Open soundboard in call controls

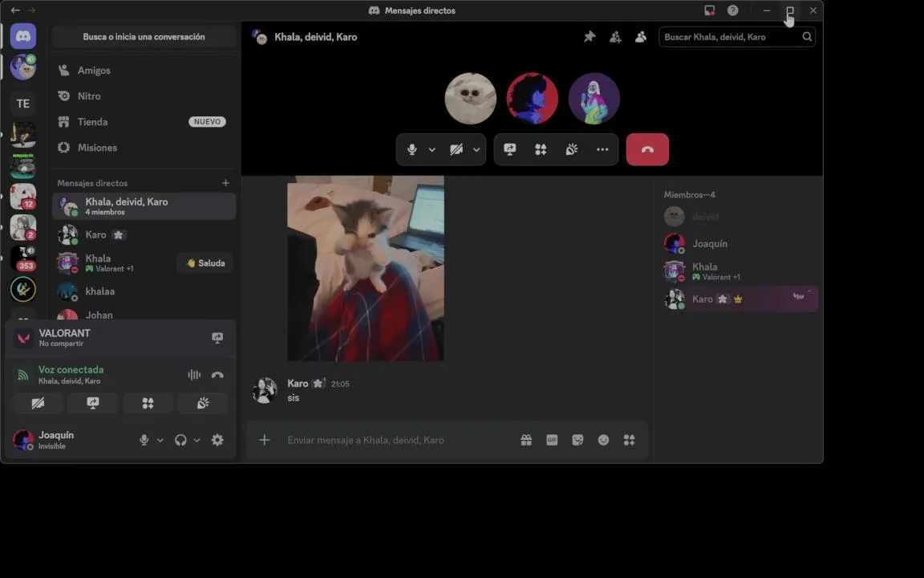click(572, 149)
